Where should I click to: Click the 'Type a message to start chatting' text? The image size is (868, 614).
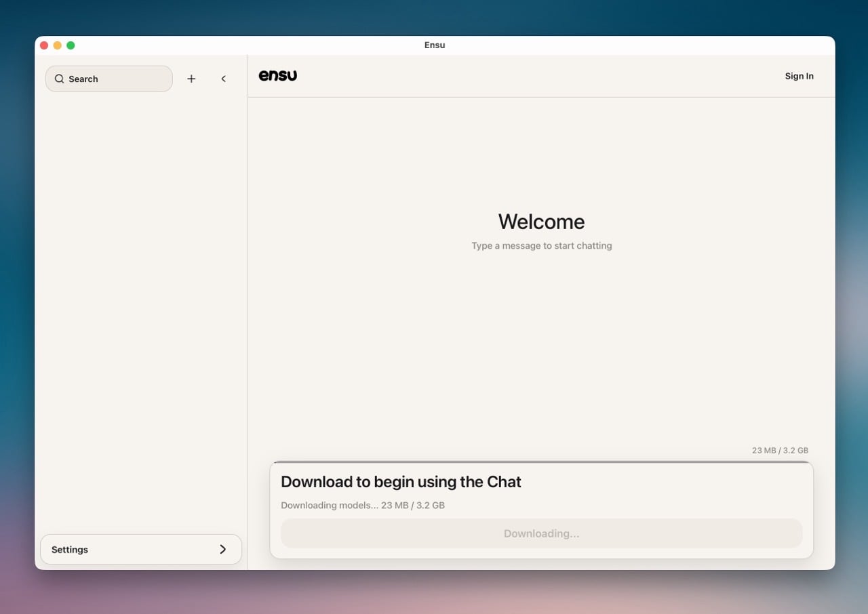coord(541,246)
